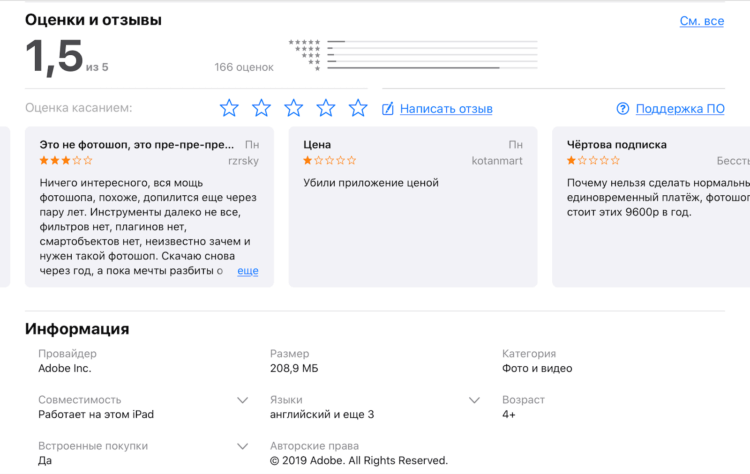Open the review titled 'Цена'
The width and height of the screenshot is (750, 474).
coord(413,207)
